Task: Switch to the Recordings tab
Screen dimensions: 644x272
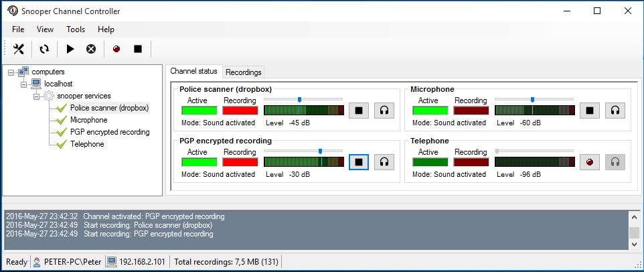Action: tap(244, 72)
